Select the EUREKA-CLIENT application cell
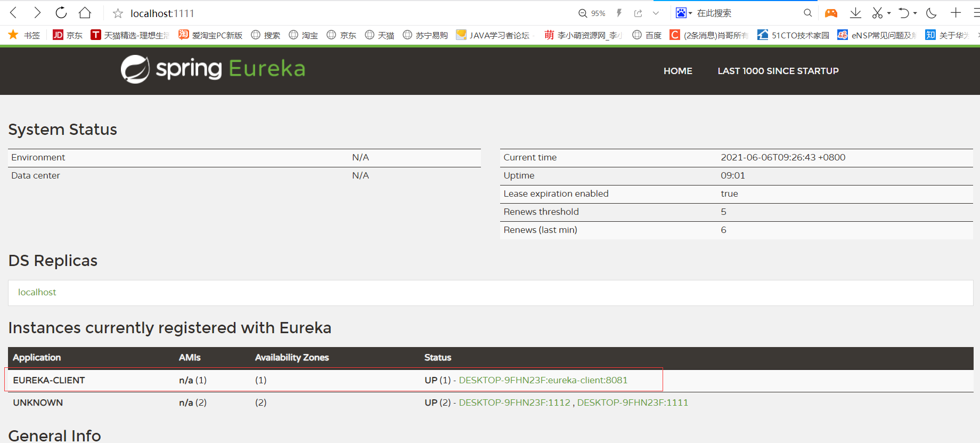980x443 pixels. click(x=49, y=380)
